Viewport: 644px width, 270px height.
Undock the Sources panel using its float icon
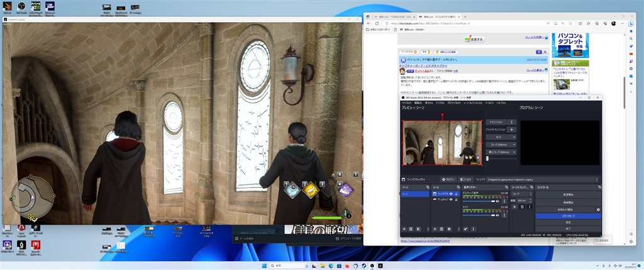[x=458, y=187]
